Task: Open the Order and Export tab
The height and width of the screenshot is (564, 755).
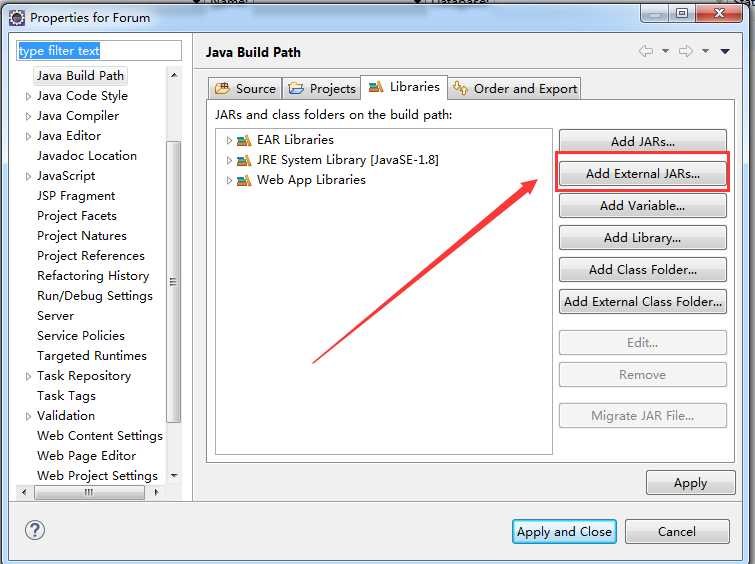Action: pyautogui.click(x=515, y=89)
